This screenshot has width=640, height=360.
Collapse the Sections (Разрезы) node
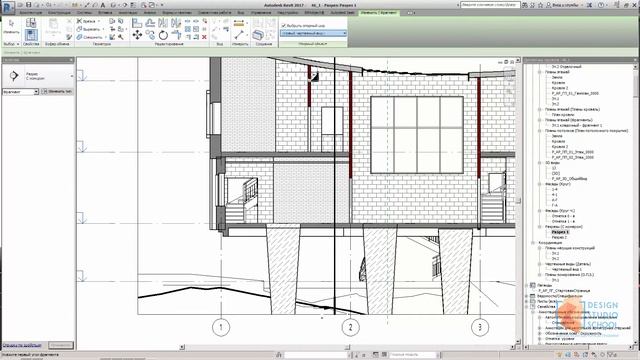point(540,227)
